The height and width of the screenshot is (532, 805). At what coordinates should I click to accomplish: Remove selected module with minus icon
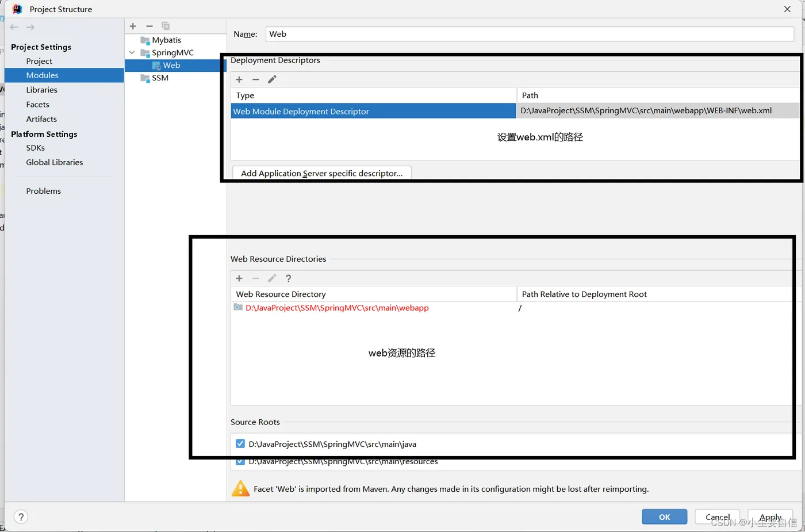coord(149,26)
